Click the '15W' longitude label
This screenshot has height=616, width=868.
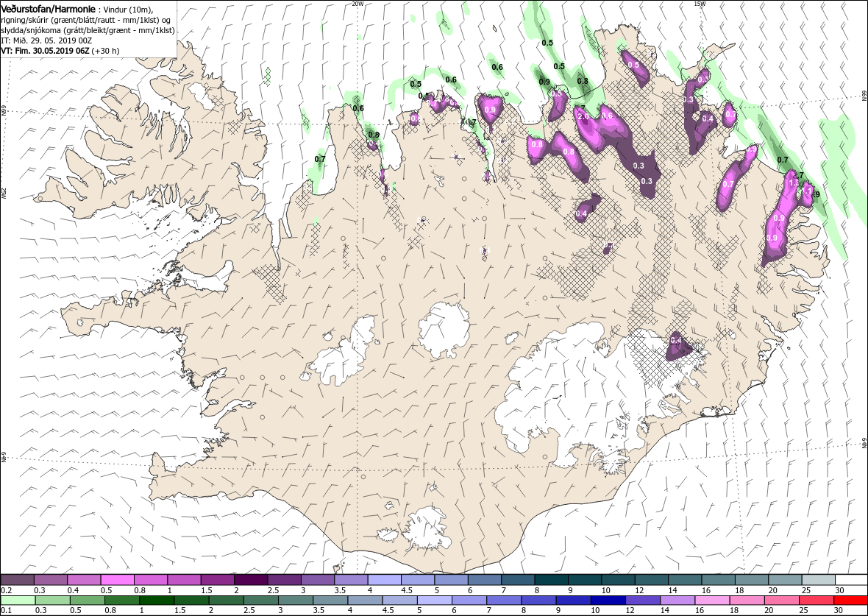click(x=699, y=4)
